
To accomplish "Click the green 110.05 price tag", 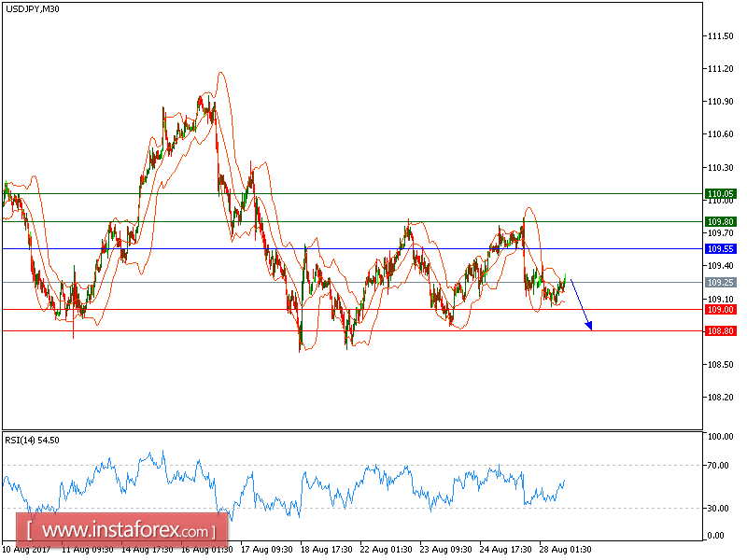I will click(720, 191).
